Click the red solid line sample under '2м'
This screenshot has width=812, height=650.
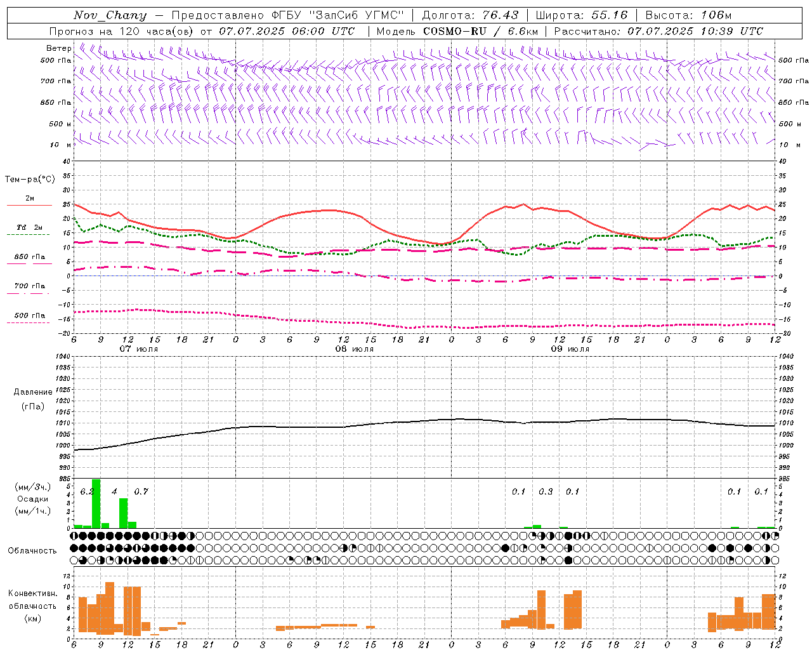[x=29, y=205]
